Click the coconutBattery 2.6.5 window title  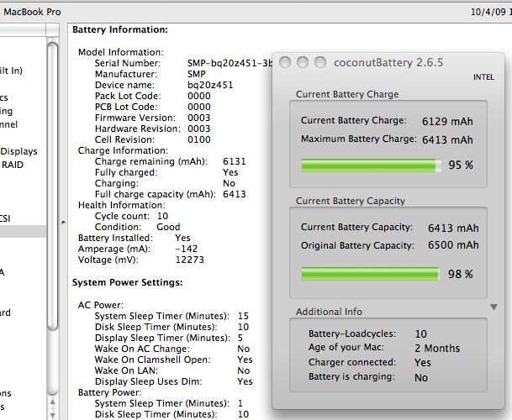pos(388,62)
